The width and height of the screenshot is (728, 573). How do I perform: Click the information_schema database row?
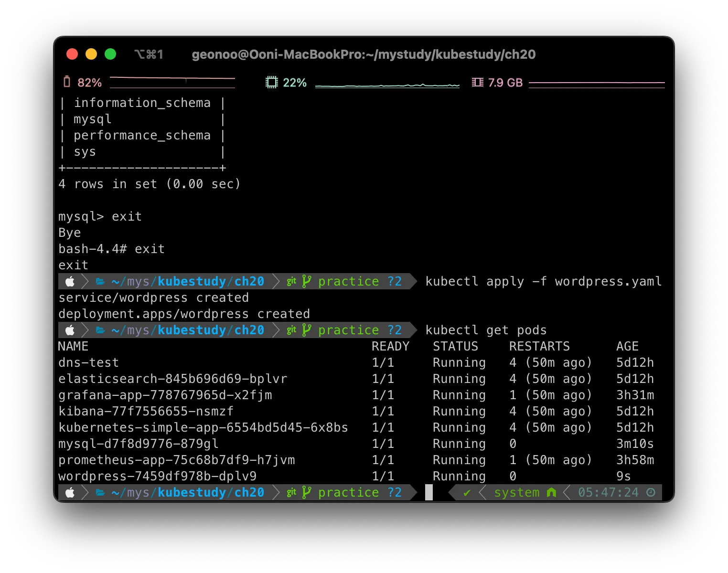point(142,103)
